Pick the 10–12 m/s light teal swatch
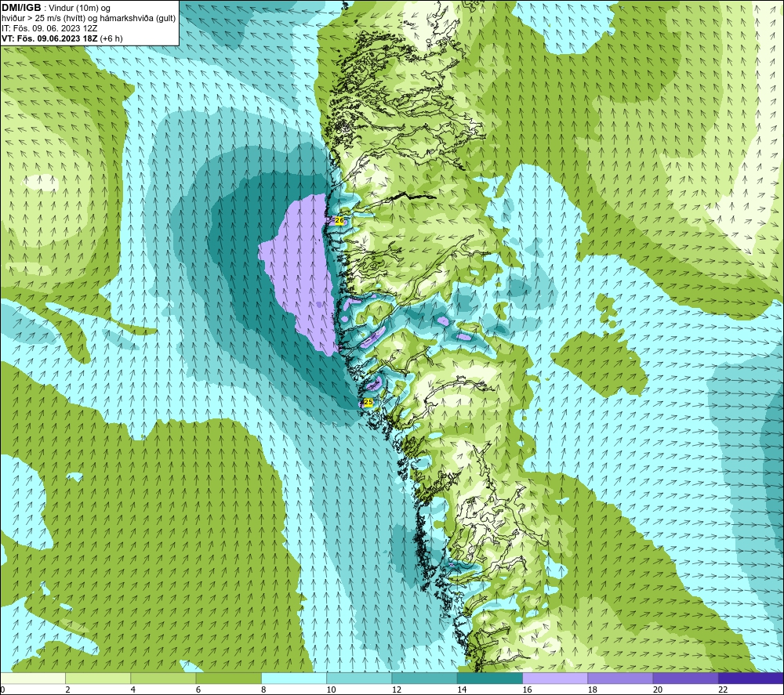The width and height of the screenshot is (784, 695). tap(359, 678)
